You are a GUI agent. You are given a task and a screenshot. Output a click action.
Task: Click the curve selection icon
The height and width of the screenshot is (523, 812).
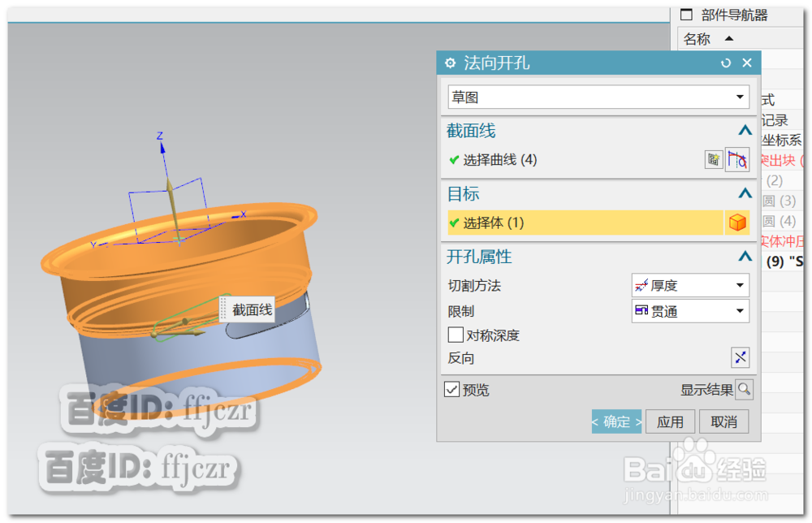point(737,159)
